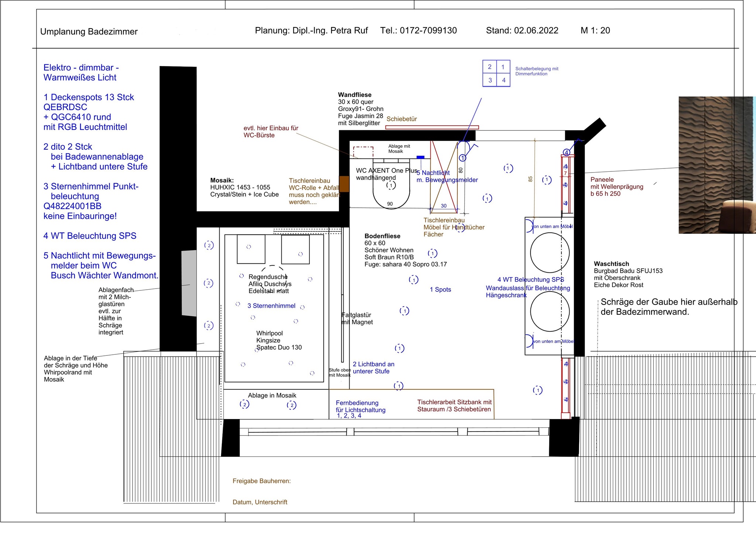Viewport: 756px width, 535px height.
Task: Select "2 Lichtband an unterer Stufe" label
Action: click(373, 368)
